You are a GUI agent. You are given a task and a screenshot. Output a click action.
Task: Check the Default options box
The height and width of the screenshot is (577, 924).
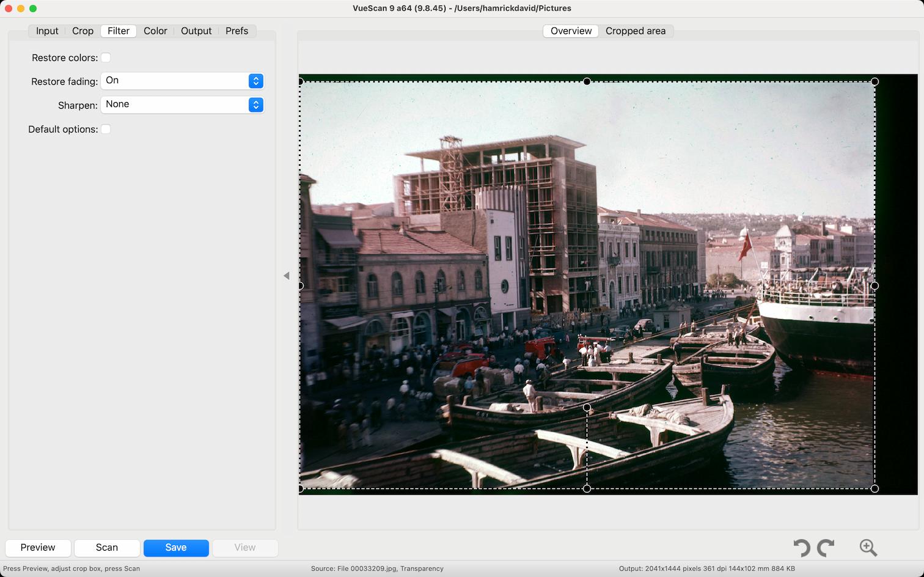pyautogui.click(x=106, y=129)
